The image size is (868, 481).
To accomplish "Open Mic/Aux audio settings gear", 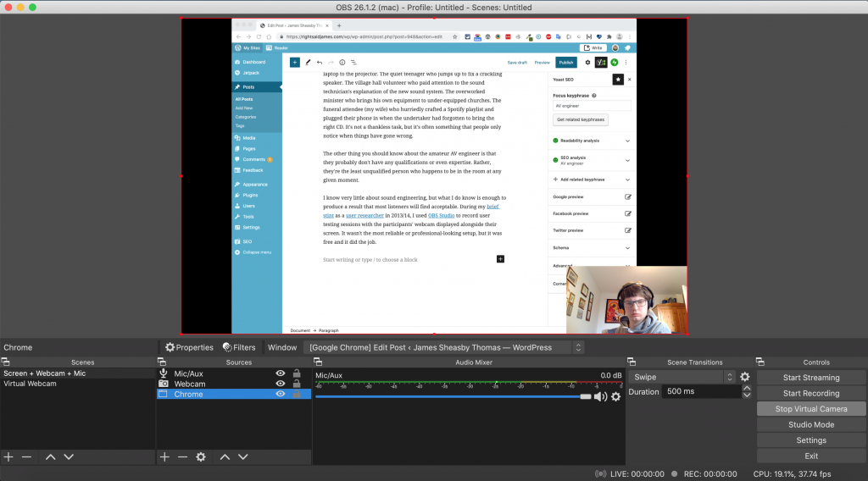I will pyautogui.click(x=615, y=396).
